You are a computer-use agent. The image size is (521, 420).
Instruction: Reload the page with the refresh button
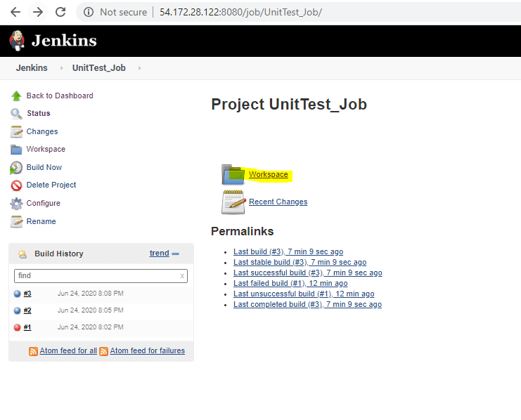60,12
